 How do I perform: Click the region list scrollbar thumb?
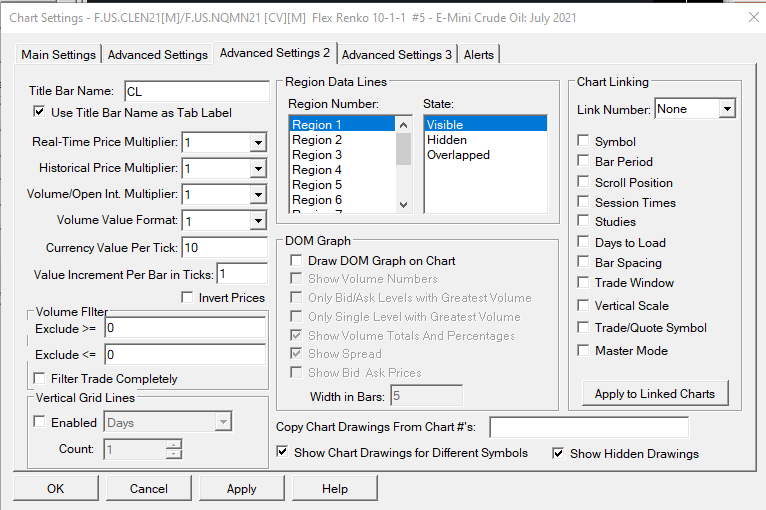(403, 149)
